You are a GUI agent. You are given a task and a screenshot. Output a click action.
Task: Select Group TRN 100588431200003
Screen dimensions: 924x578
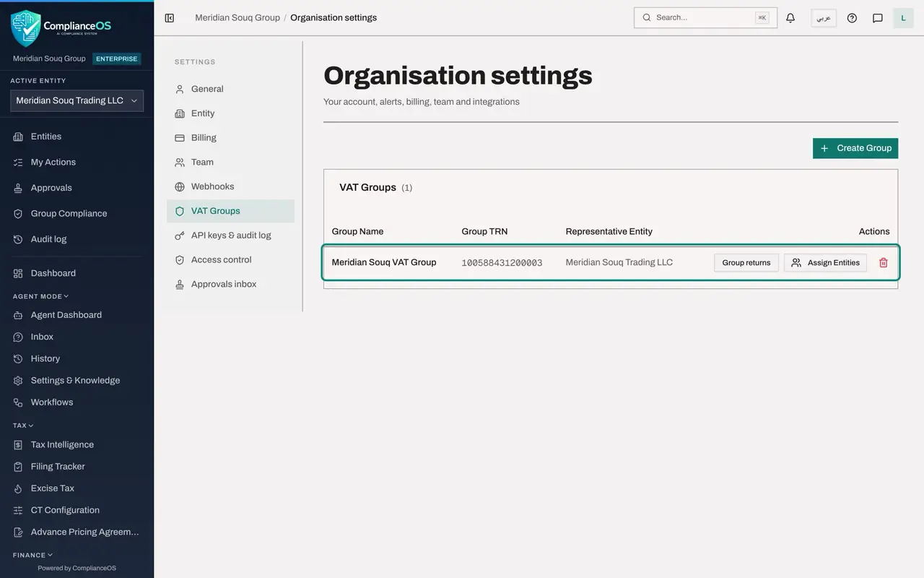point(502,263)
